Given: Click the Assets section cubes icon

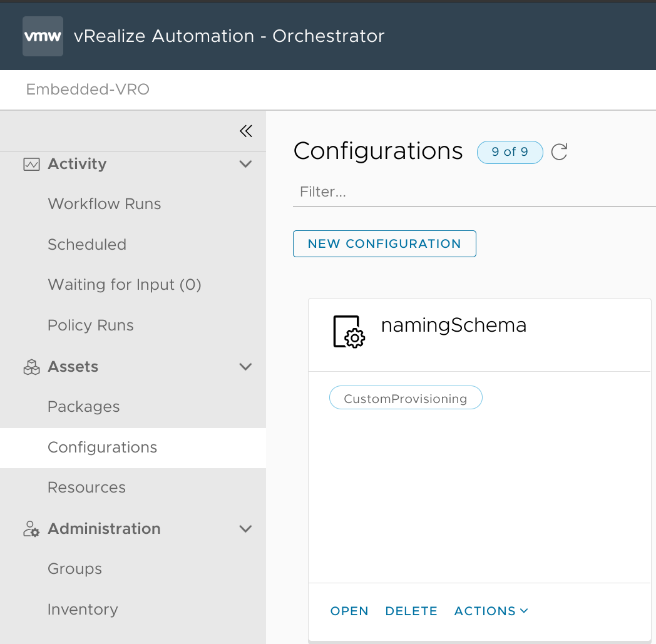Looking at the screenshot, I should 31,367.
